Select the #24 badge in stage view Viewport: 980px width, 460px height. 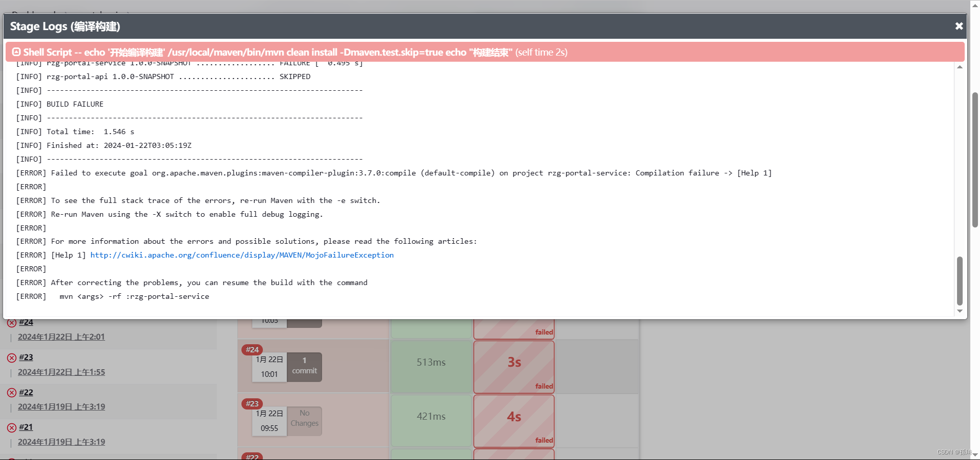(252, 349)
